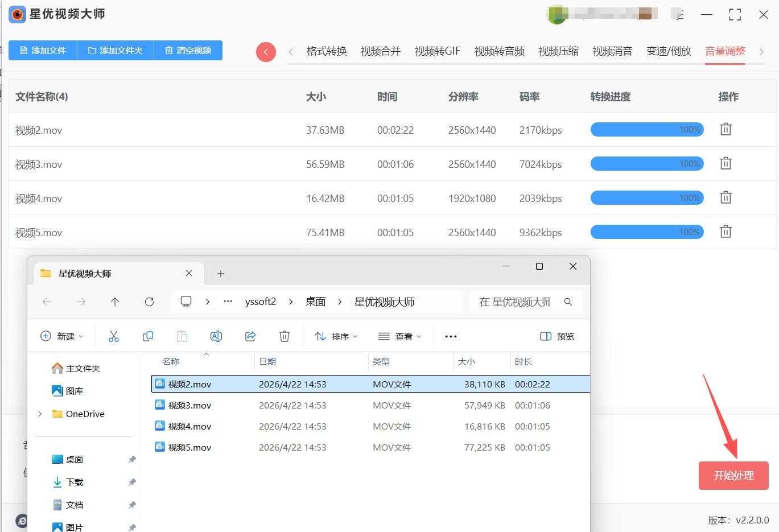The image size is (779, 532).
Task: Click 视频2.mov progress bar
Action: pyautogui.click(x=647, y=130)
